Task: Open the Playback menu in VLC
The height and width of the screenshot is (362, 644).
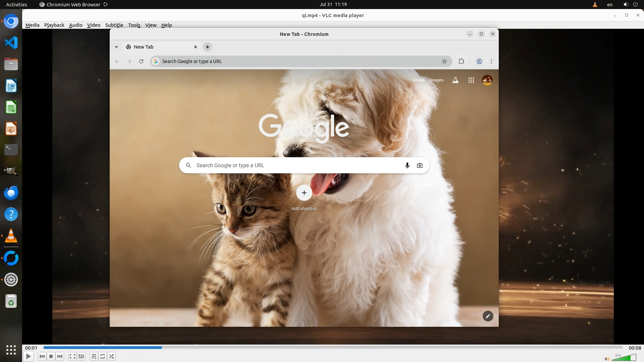Action: tap(54, 25)
